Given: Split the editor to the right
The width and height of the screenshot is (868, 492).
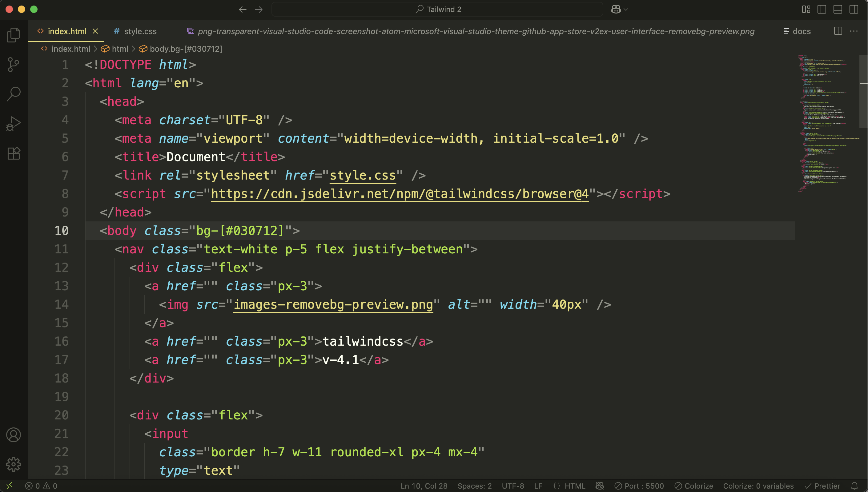Looking at the screenshot, I should pos(838,31).
